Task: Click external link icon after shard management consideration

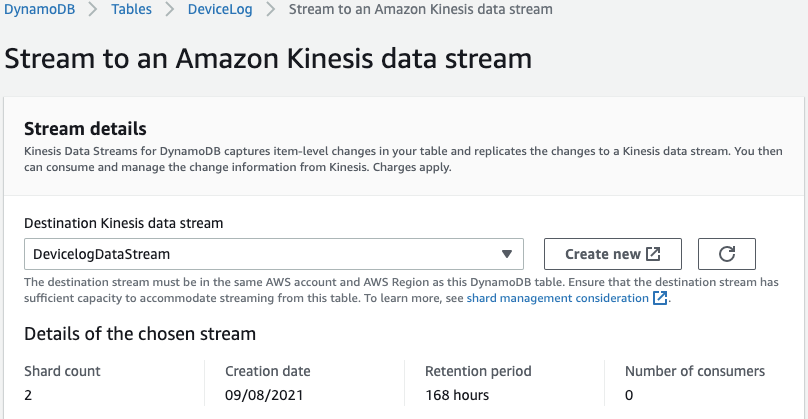Action: (x=660, y=298)
